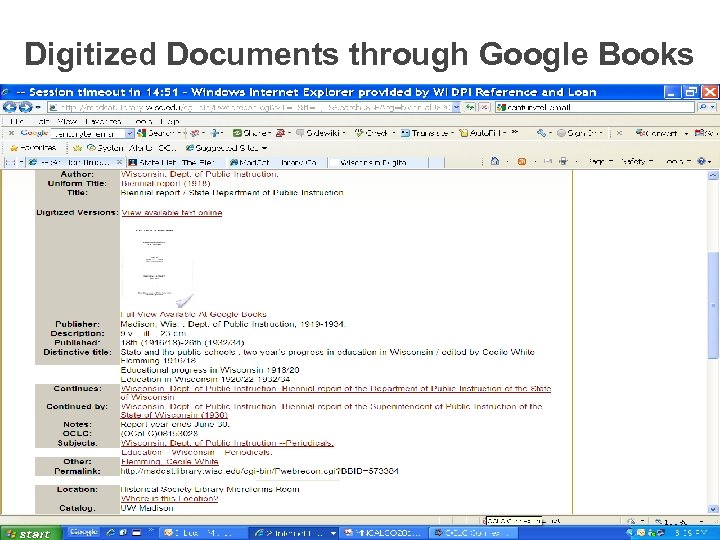Click the Google Toolbar wrench settings icon
Image resolution: width=720 pixels, height=540 pixels.
(x=541, y=133)
